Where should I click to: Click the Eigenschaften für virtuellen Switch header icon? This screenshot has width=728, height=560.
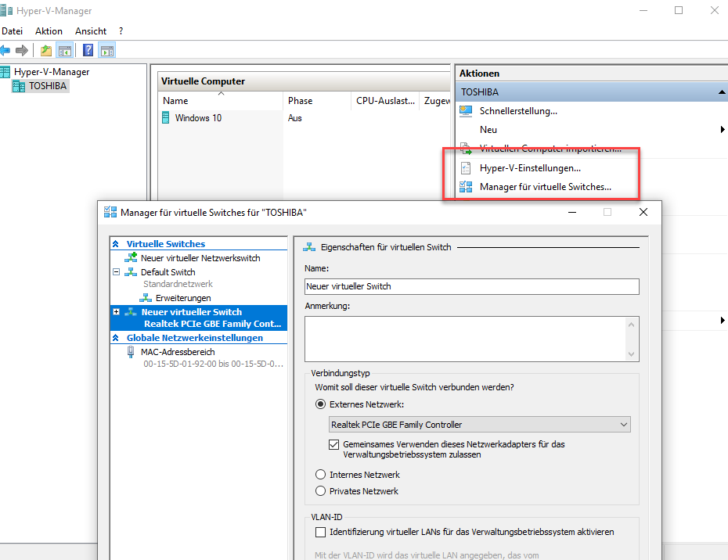tap(309, 247)
